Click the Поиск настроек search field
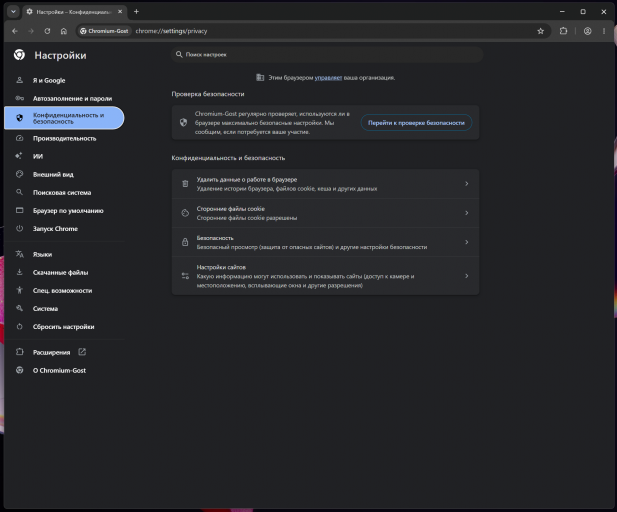 [327, 54]
